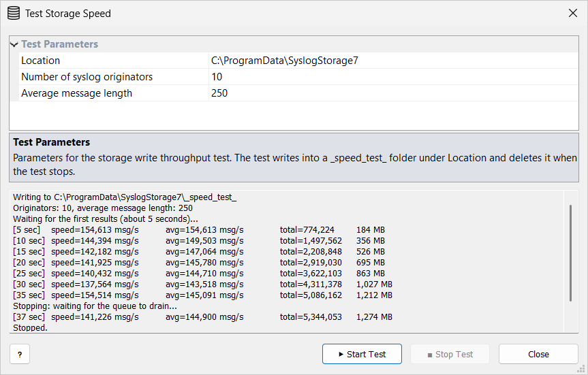Viewport: 588px width, 375px height.
Task: Click the [35 sec] result line
Action: point(202,295)
